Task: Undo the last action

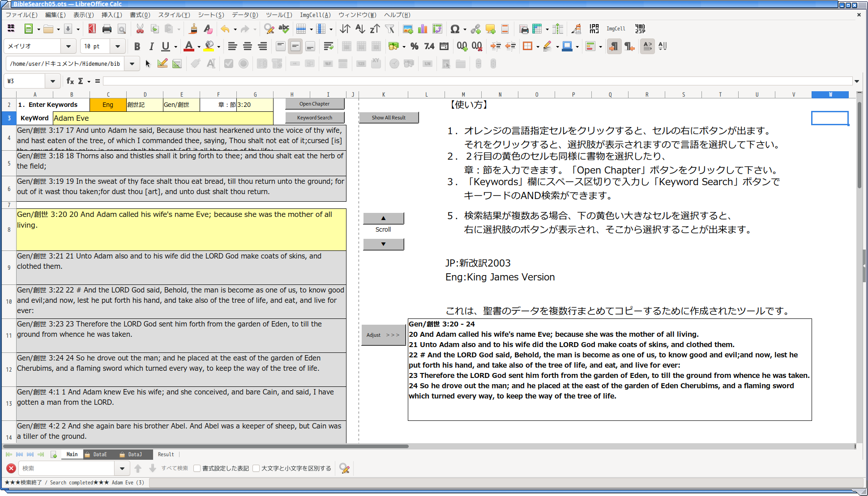Action: [x=225, y=29]
